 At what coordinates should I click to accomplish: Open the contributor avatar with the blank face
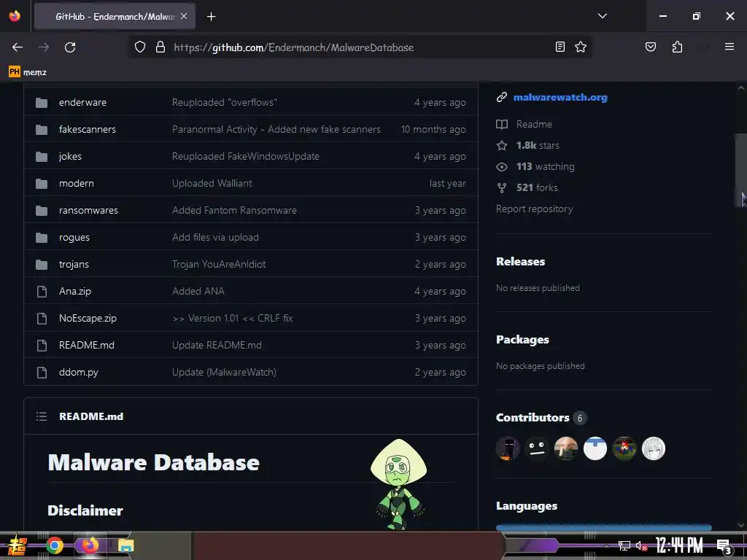[536, 448]
